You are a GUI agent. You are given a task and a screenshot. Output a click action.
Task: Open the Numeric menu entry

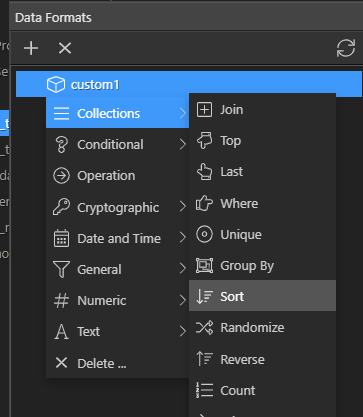coord(117,300)
